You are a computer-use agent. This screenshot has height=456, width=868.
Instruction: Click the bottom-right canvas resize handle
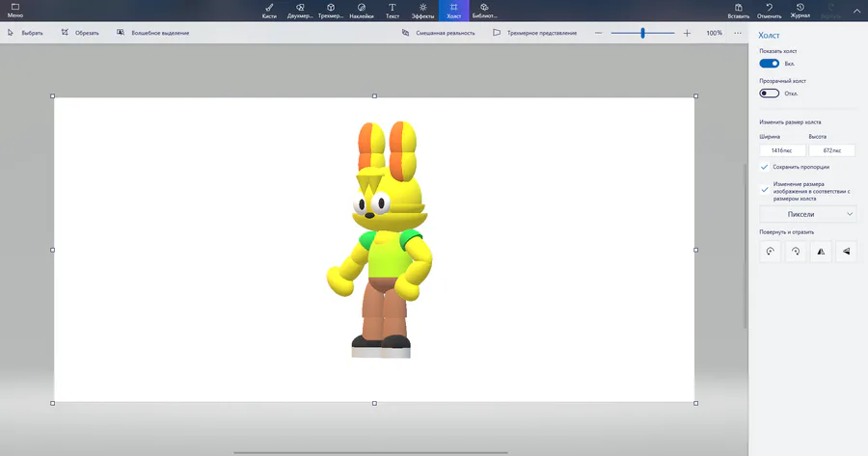pos(695,403)
